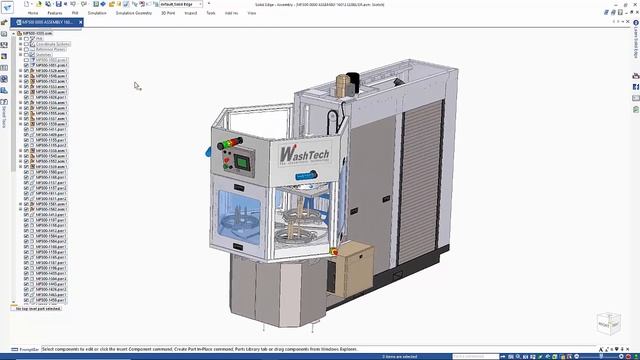This screenshot has height=360, width=640.
Task: Click the pin icon left of the document tab
Action: (x=4, y=22)
